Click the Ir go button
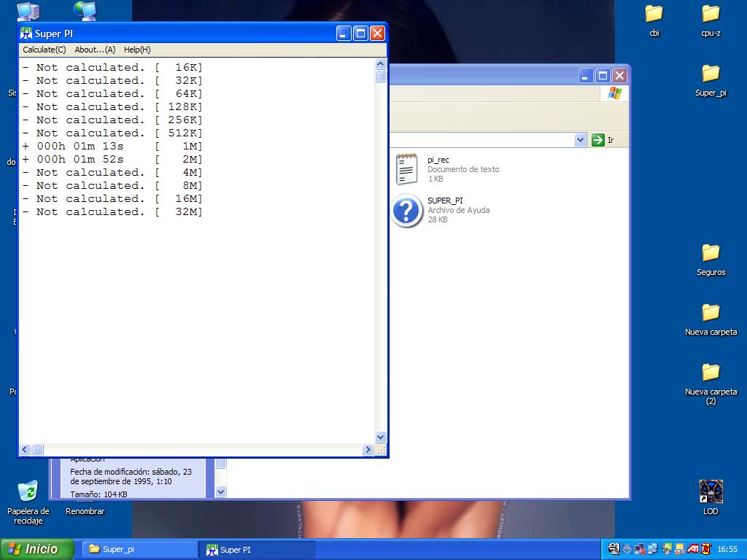The width and height of the screenshot is (747, 560). [603, 140]
